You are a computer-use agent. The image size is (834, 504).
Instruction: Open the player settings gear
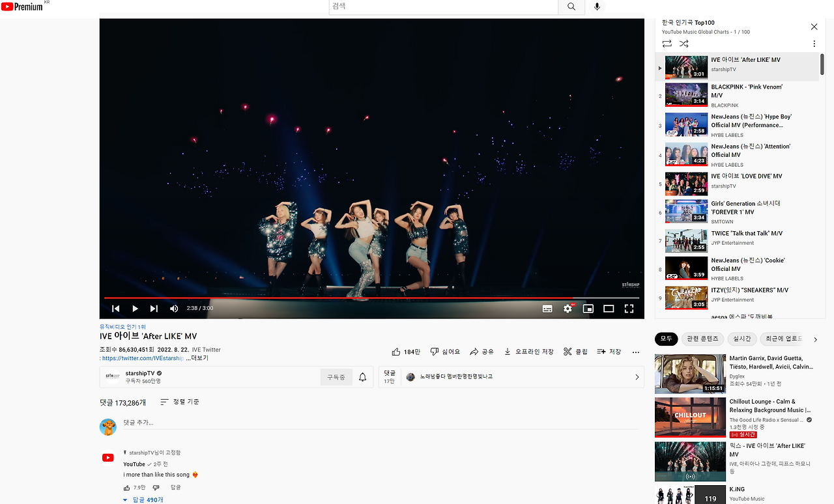point(568,309)
